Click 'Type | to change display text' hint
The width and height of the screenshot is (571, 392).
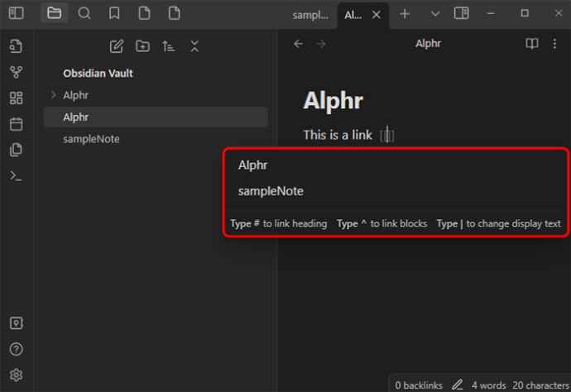point(498,223)
